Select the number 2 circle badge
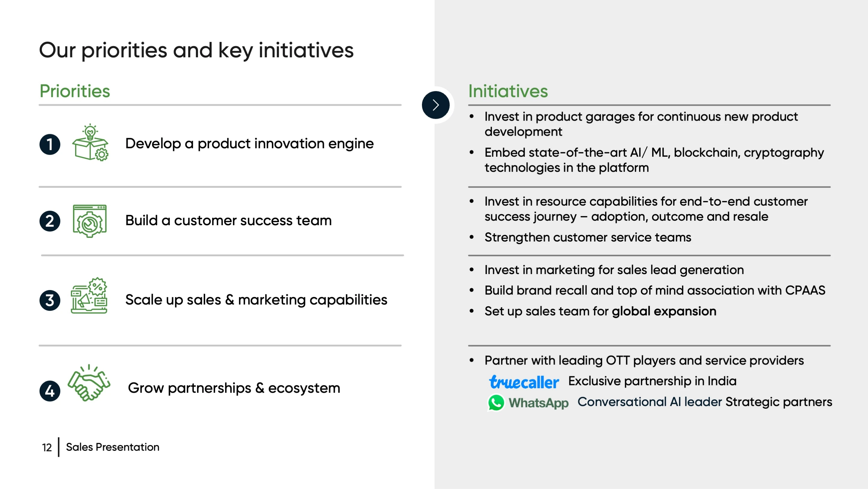This screenshot has width=868, height=489. point(50,221)
